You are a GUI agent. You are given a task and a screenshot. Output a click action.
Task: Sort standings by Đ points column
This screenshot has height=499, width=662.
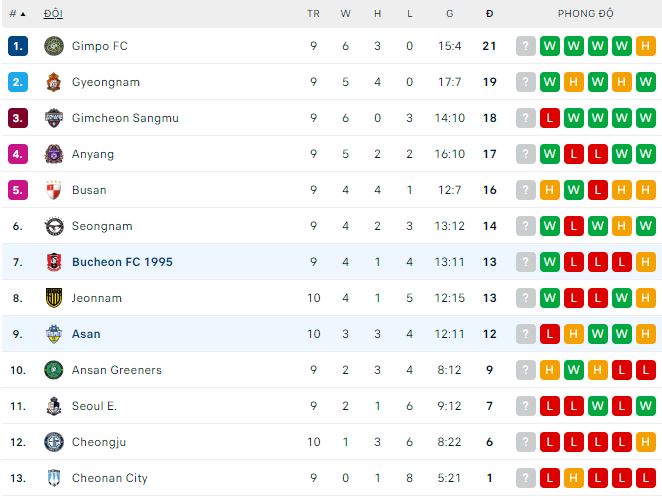coord(489,14)
